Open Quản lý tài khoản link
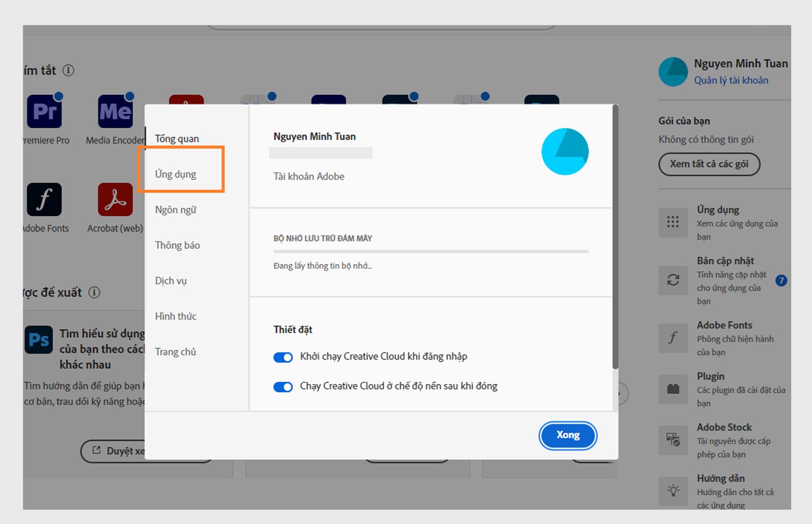 tap(731, 80)
